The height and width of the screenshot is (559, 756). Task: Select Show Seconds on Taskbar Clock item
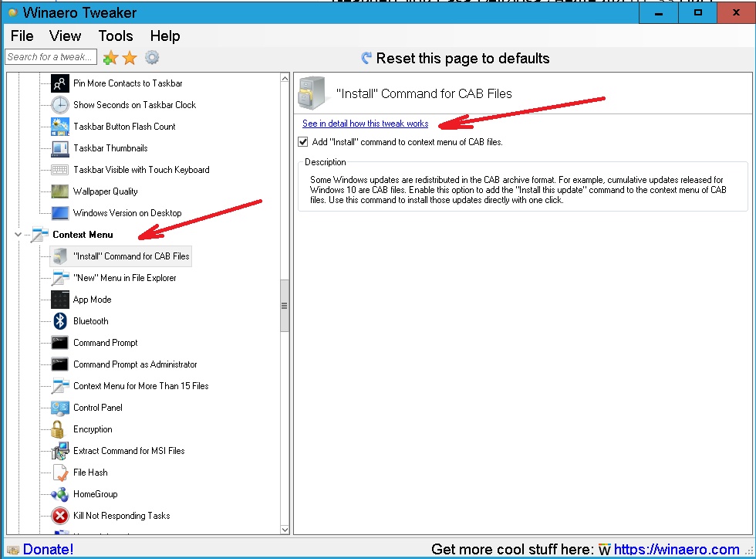(134, 105)
